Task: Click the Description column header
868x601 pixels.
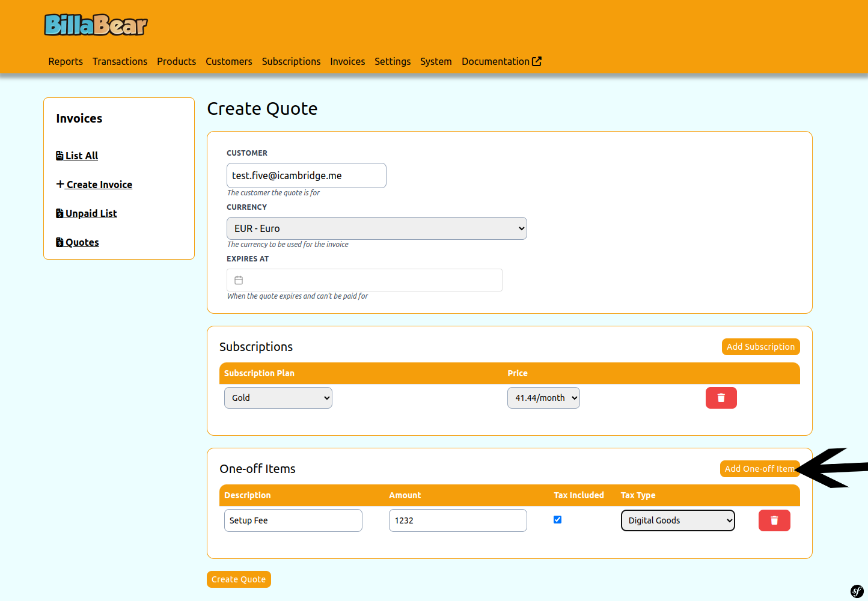Action: coord(248,495)
